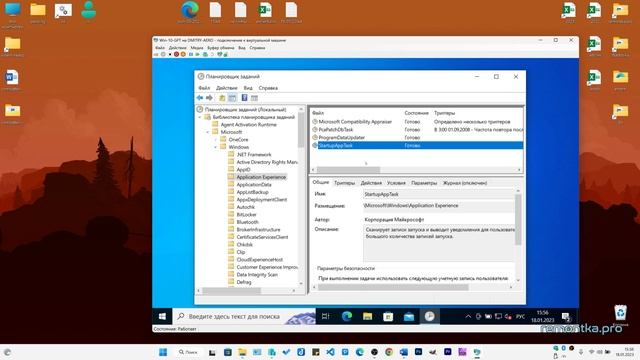Select the Defrag folder in tree
Screen dimensions: 640x360
pyautogui.click(x=244, y=282)
